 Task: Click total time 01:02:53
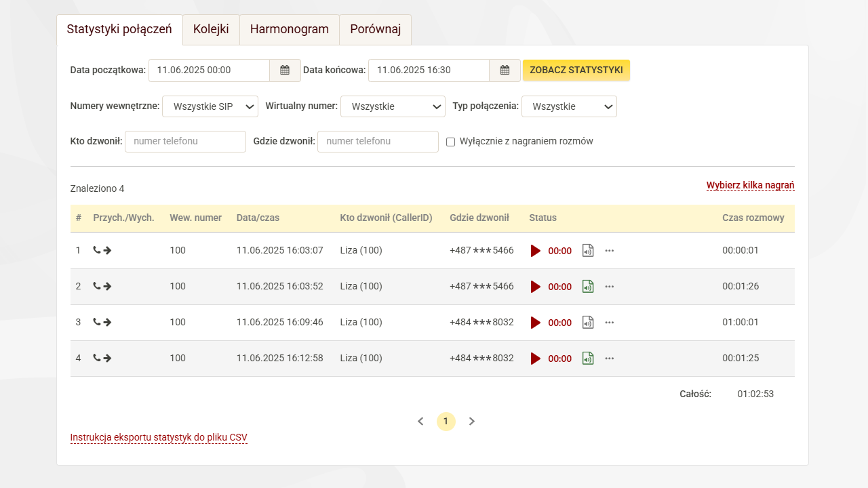click(755, 394)
